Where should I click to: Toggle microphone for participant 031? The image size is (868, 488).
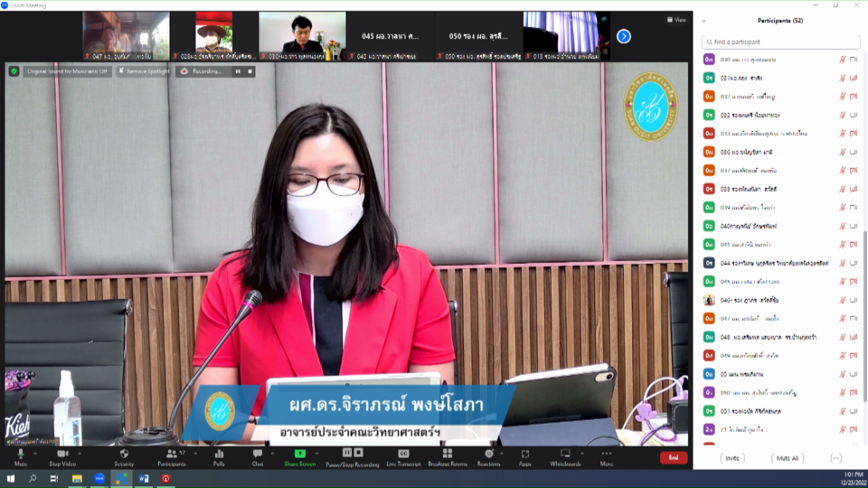(843, 78)
